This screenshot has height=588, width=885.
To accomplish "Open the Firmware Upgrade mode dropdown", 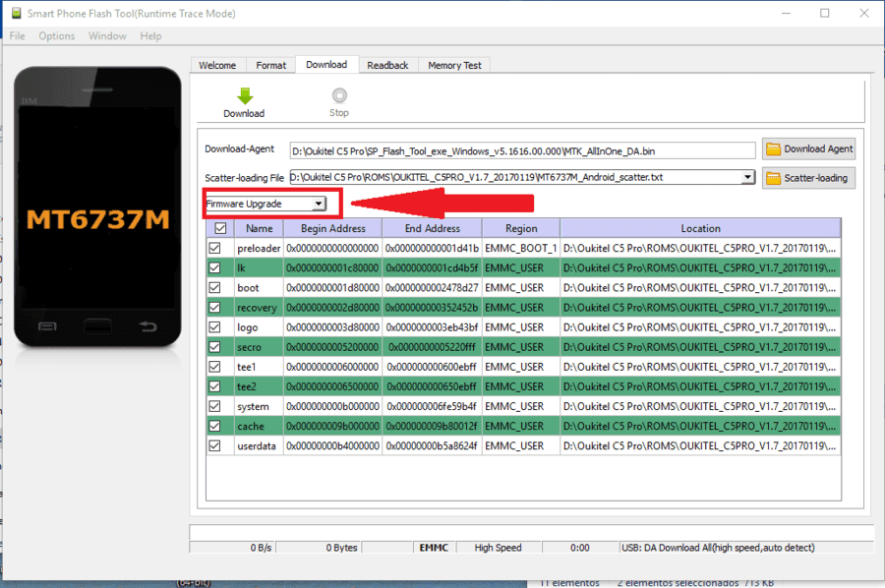I will (265, 204).
